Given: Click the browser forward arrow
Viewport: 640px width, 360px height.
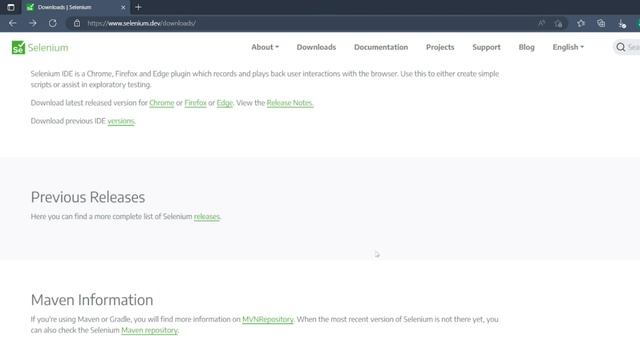Looking at the screenshot, I should pos(33,23).
